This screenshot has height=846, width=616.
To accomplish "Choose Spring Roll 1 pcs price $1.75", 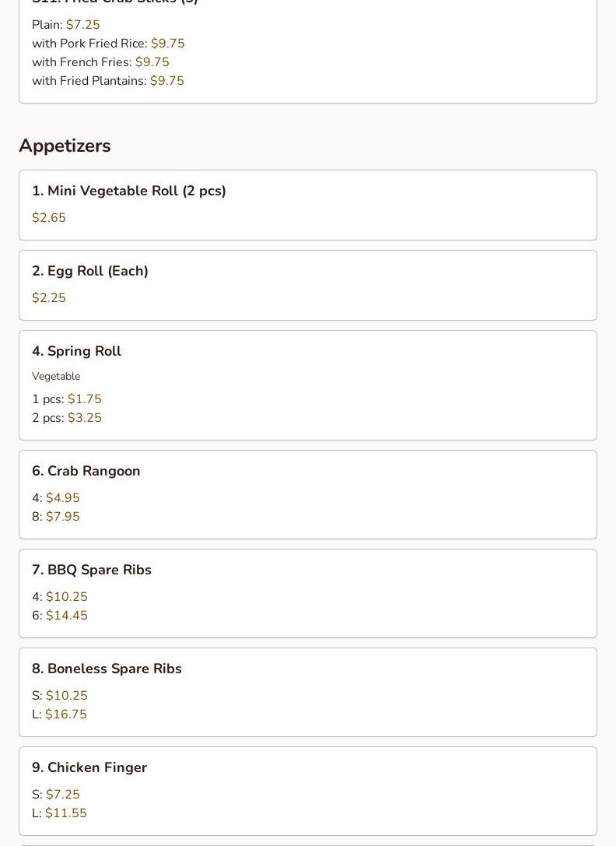I will click(67, 399).
